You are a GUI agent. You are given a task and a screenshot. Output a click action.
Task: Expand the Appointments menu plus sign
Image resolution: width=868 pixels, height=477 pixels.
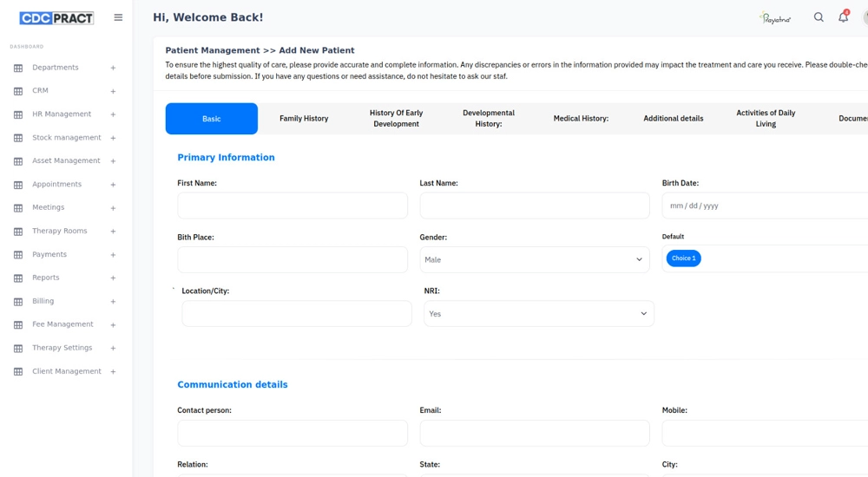pos(113,185)
